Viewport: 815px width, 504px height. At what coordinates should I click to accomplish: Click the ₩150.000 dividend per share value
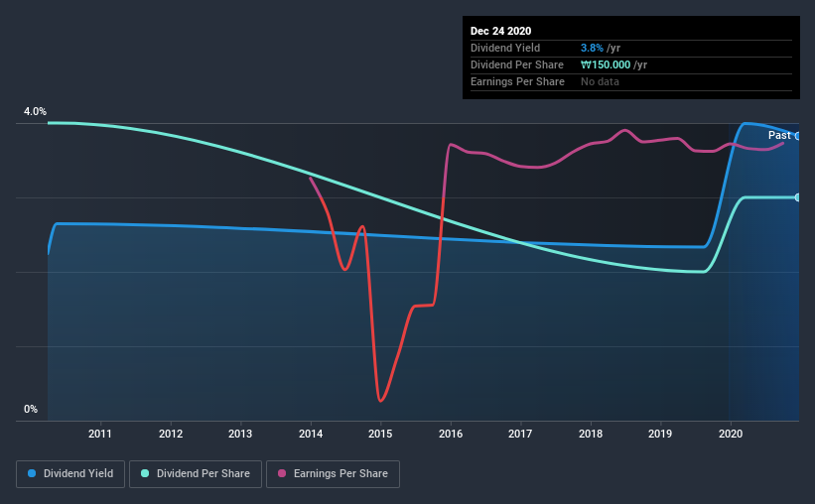[606, 64]
